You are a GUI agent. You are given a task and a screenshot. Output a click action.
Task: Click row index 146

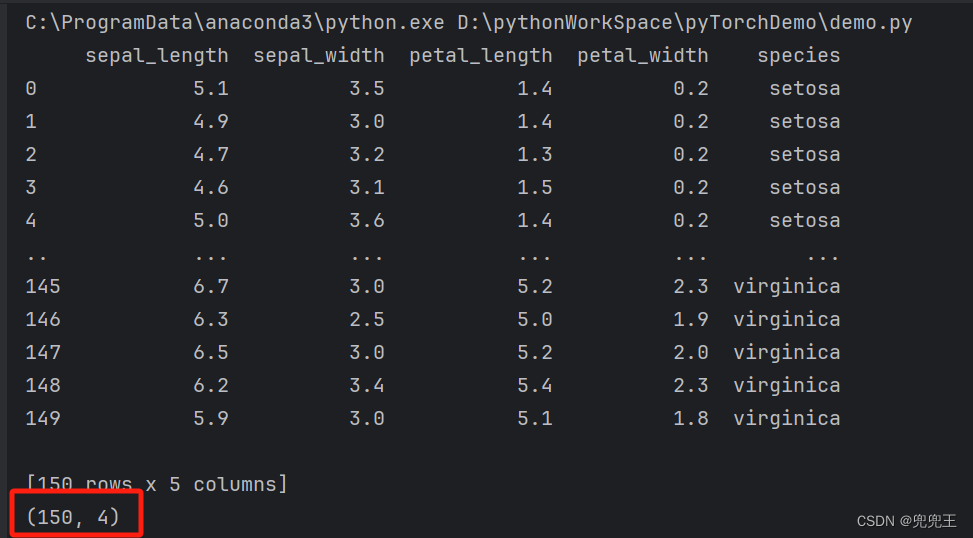(43, 320)
